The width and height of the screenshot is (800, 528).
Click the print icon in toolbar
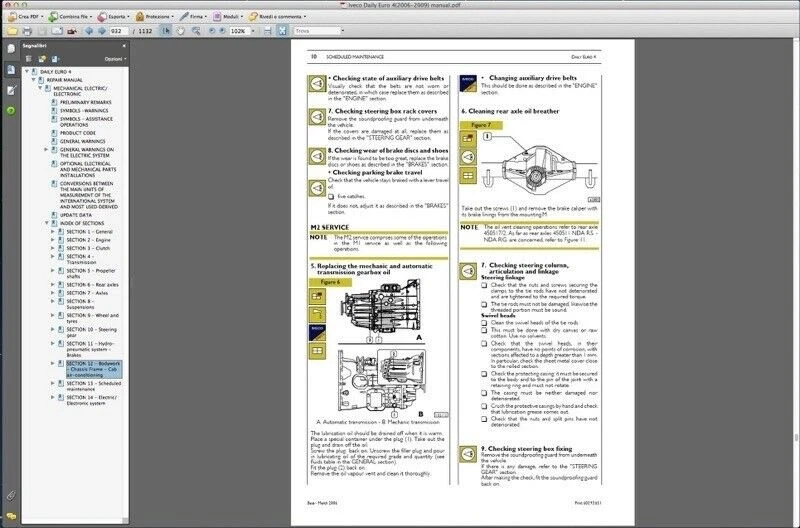pos(27,31)
